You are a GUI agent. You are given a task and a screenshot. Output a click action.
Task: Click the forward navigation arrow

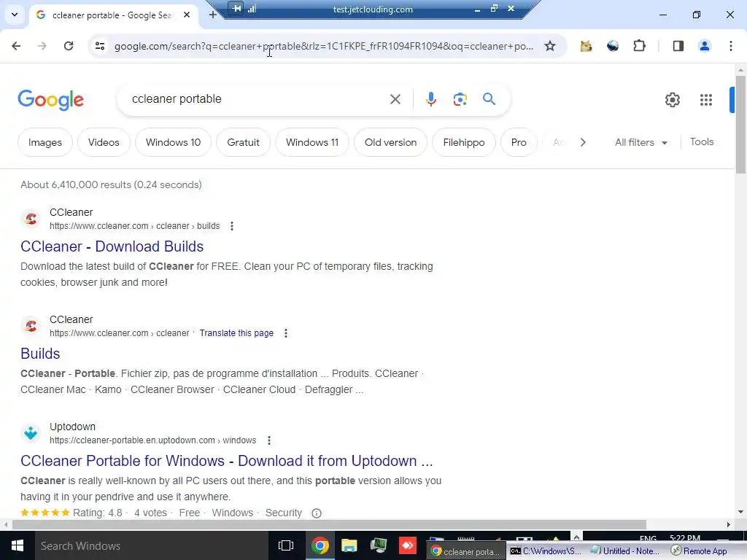click(x=42, y=46)
